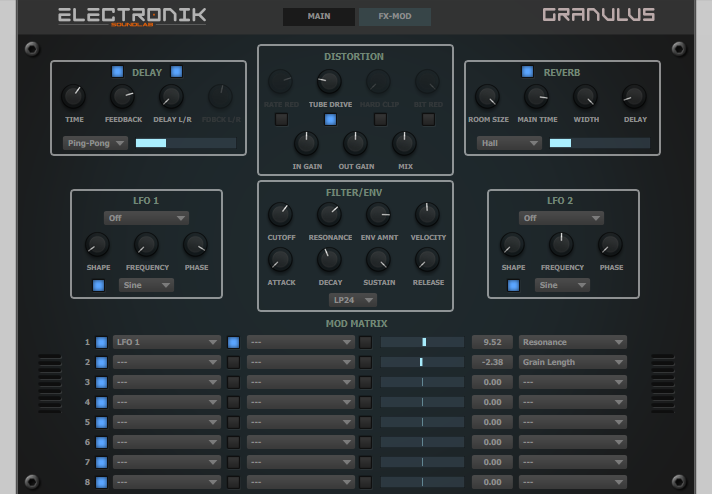Switch to the FX-MOD tab
712x494 pixels.
[395, 16]
